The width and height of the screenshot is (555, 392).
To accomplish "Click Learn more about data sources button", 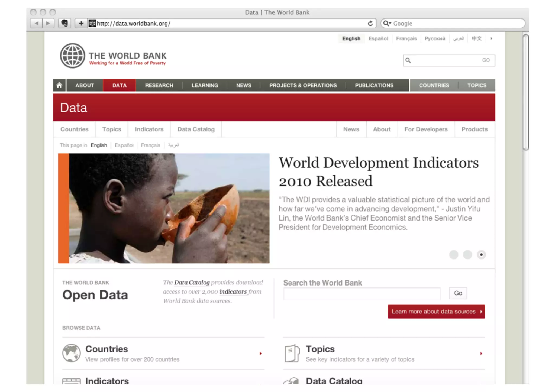I will (x=436, y=312).
